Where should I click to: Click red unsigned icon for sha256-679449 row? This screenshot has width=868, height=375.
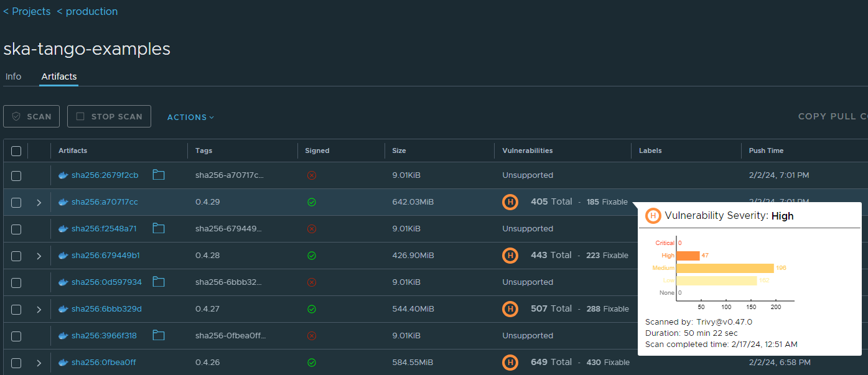click(x=312, y=229)
